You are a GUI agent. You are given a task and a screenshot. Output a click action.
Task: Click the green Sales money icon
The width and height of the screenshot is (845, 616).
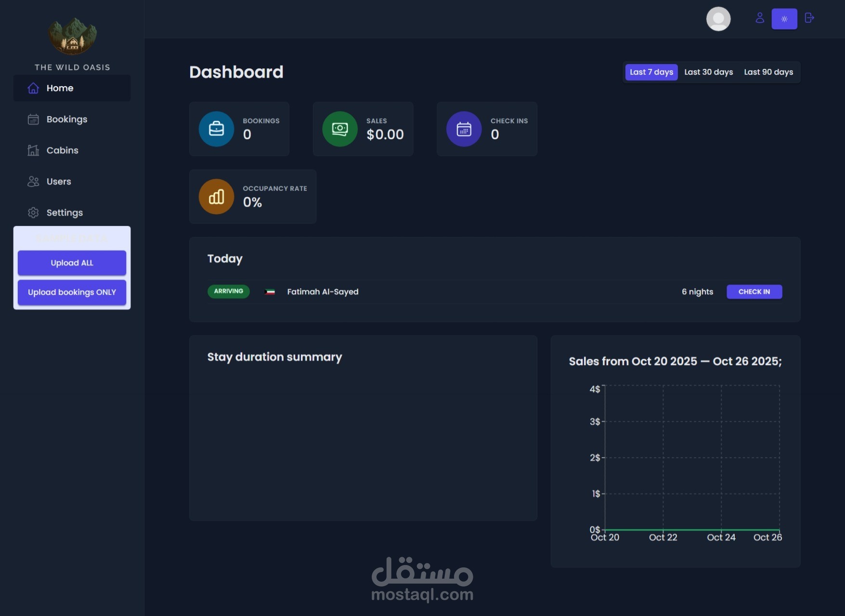tap(340, 129)
